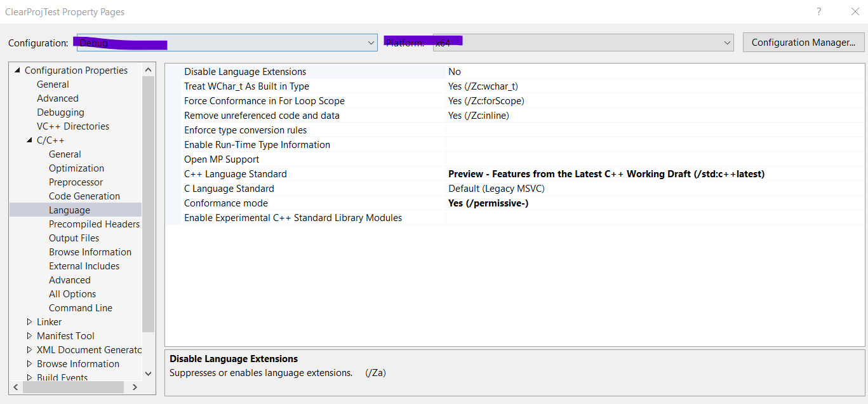Expand the Manifest Tool node

(x=29, y=335)
